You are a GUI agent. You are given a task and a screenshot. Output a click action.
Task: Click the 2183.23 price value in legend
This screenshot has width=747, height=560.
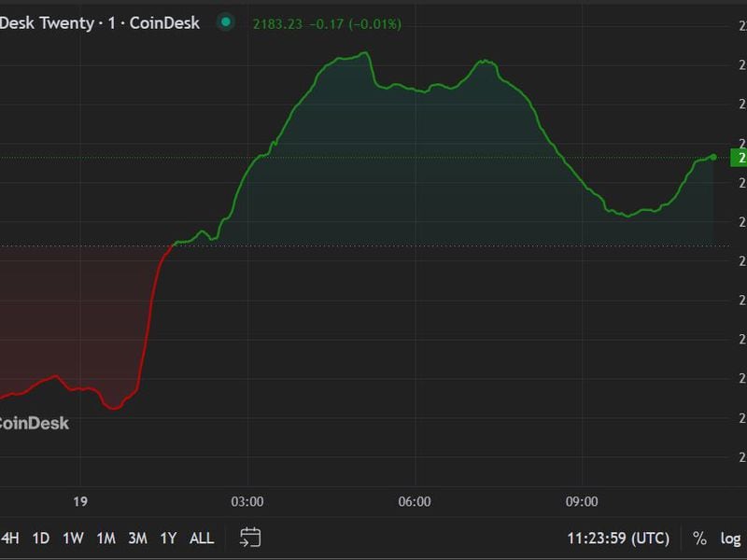pyautogui.click(x=278, y=24)
